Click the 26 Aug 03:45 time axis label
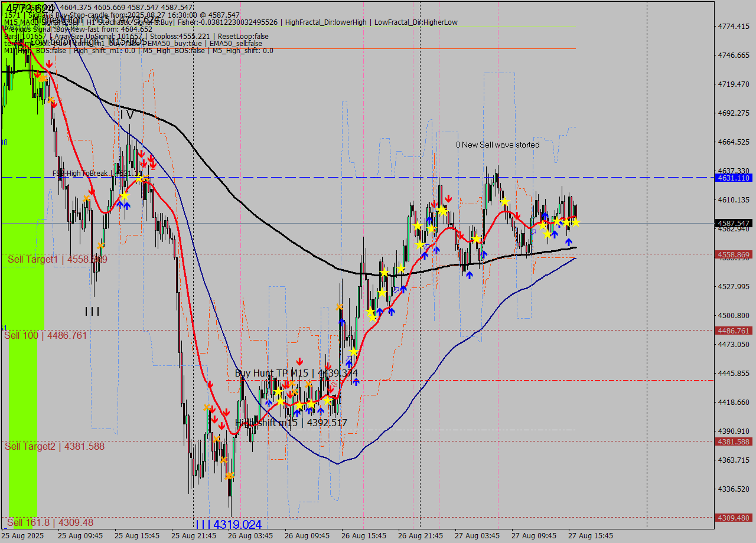This screenshot has height=543, width=756. click(x=249, y=536)
